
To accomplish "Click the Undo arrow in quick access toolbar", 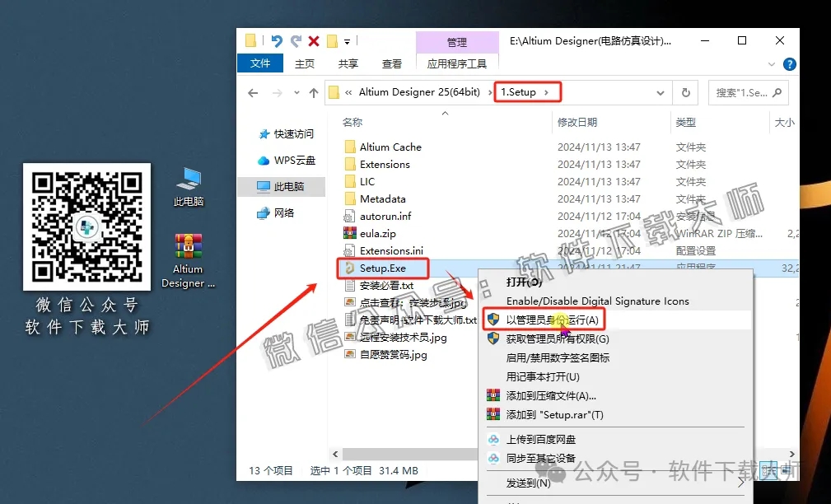I will pyautogui.click(x=276, y=40).
